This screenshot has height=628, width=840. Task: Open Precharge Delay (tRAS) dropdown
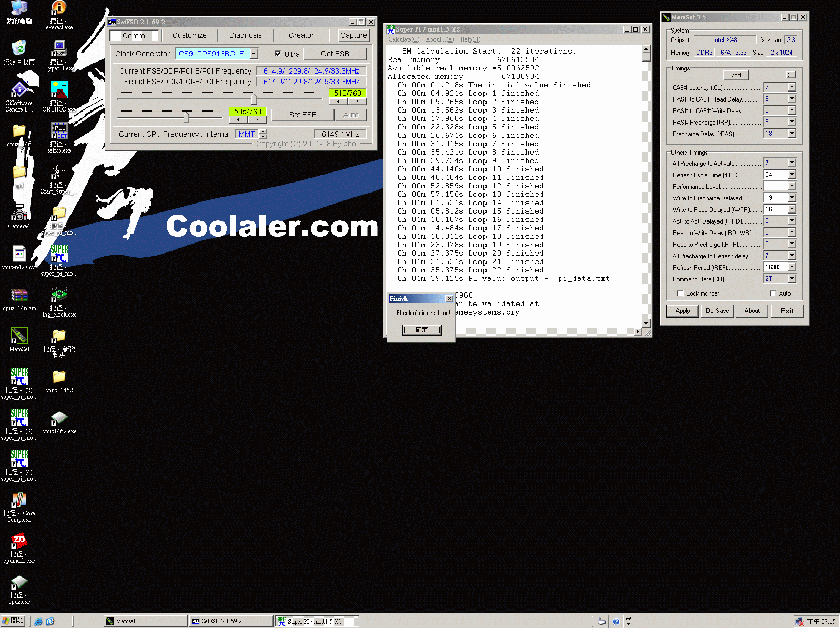click(x=792, y=134)
